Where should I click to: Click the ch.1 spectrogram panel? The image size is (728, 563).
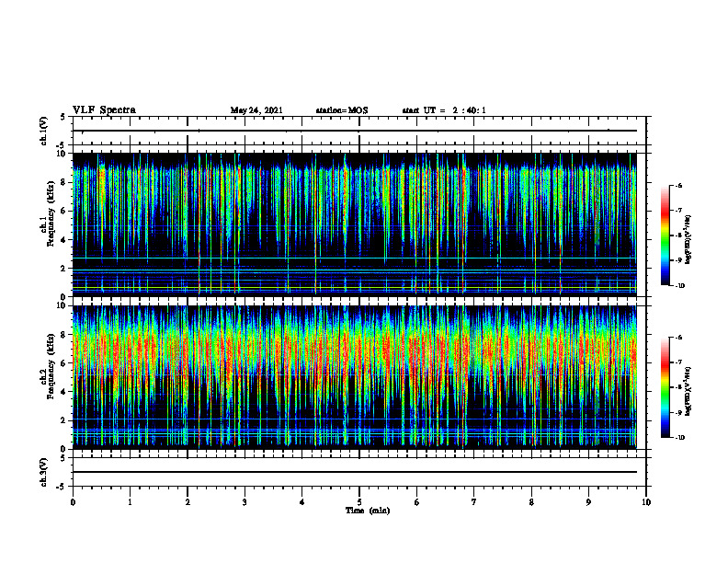(x=355, y=224)
